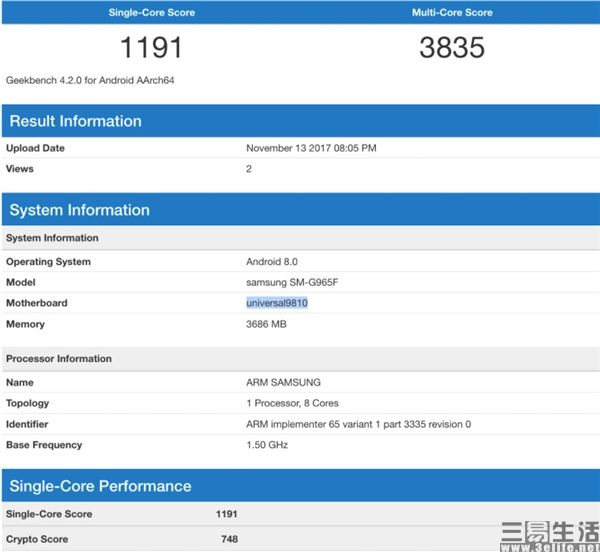This screenshot has width=600, height=552.
Task: Click the highlighted universal9810 value
Action: click(x=277, y=303)
